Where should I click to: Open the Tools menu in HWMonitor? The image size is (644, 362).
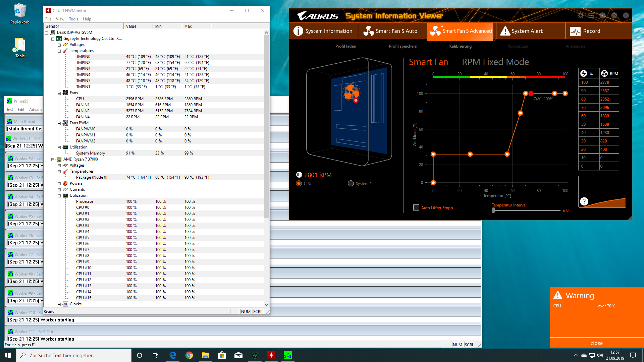(x=73, y=19)
